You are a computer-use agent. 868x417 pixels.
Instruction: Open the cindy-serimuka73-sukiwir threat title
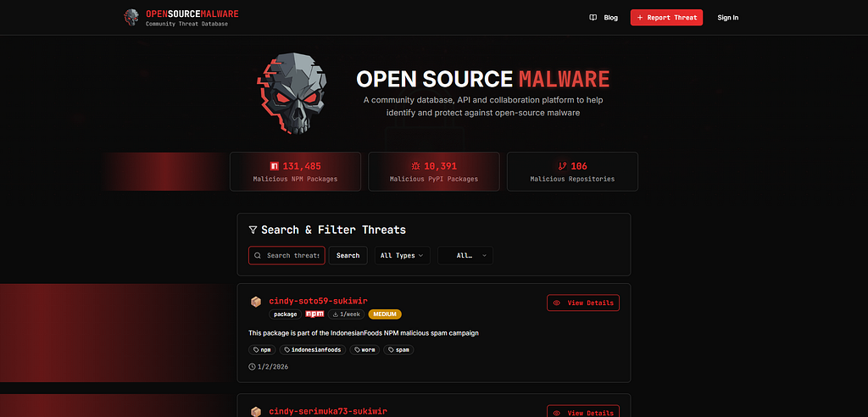(x=328, y=411)
